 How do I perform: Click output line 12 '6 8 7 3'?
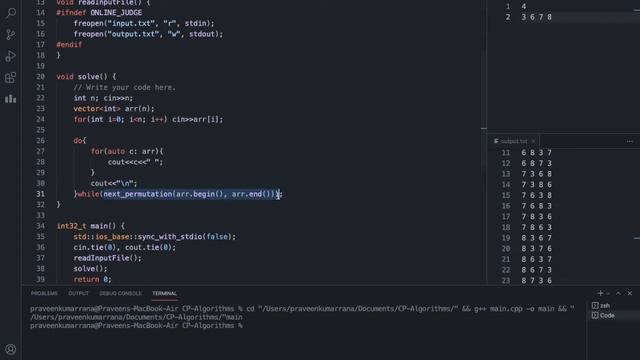point(536,163)
